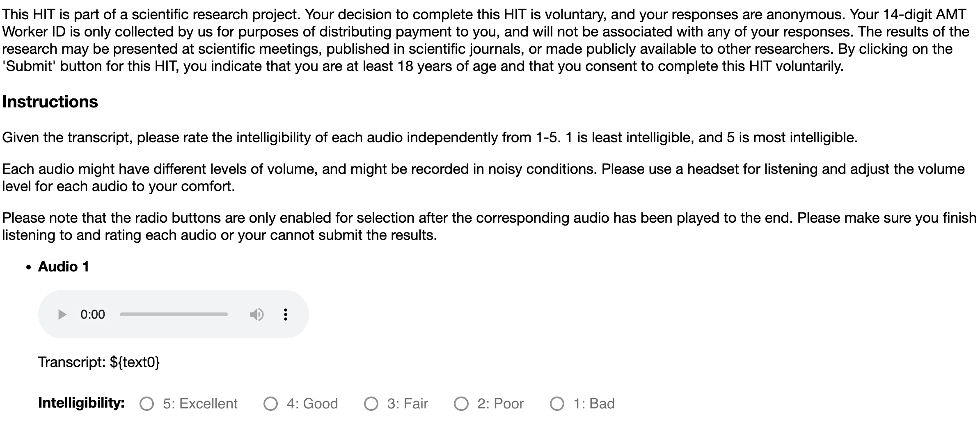This screenshot has height=424, width=980.
Task: Click the quoted word 'Submit' in consent text
Action: (x=29, y=66)
